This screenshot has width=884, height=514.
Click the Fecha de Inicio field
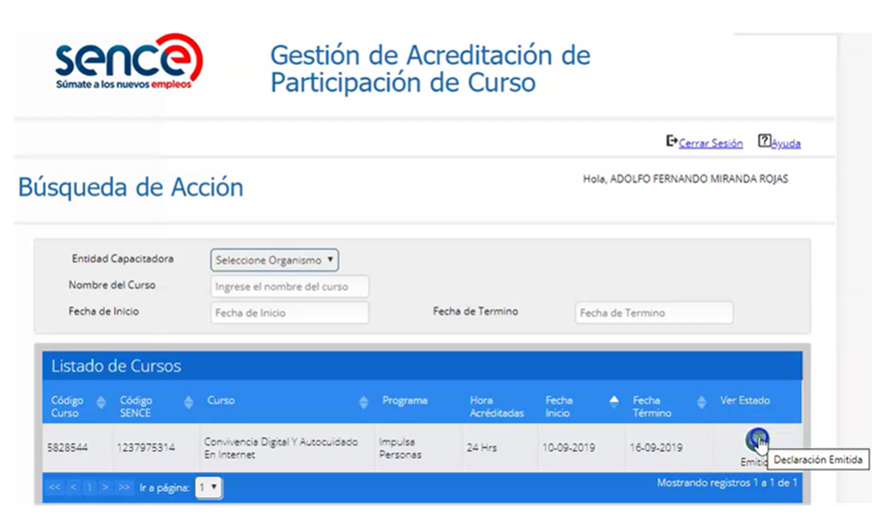tap(290, 313)
